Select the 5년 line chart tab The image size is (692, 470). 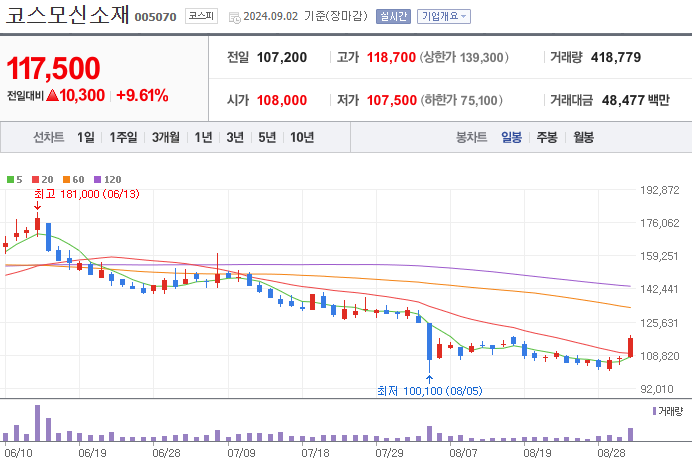[267, 137]
